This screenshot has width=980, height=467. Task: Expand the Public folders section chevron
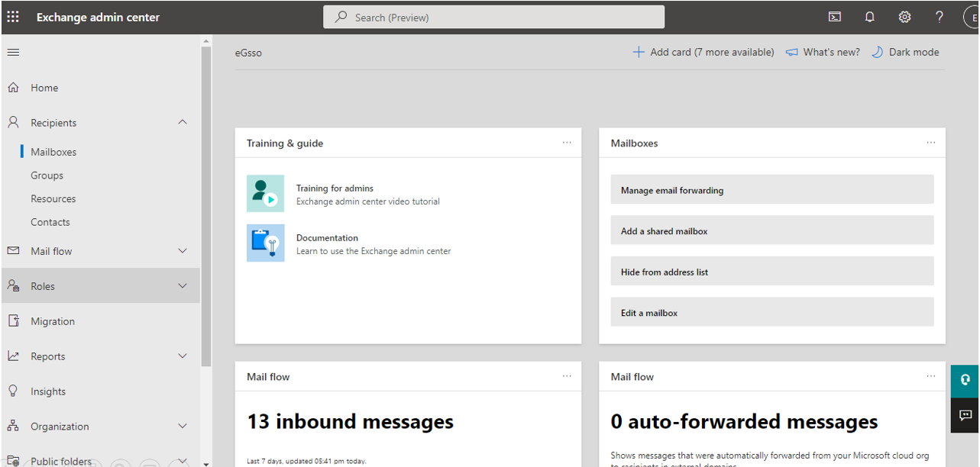(x=183, y=460)
